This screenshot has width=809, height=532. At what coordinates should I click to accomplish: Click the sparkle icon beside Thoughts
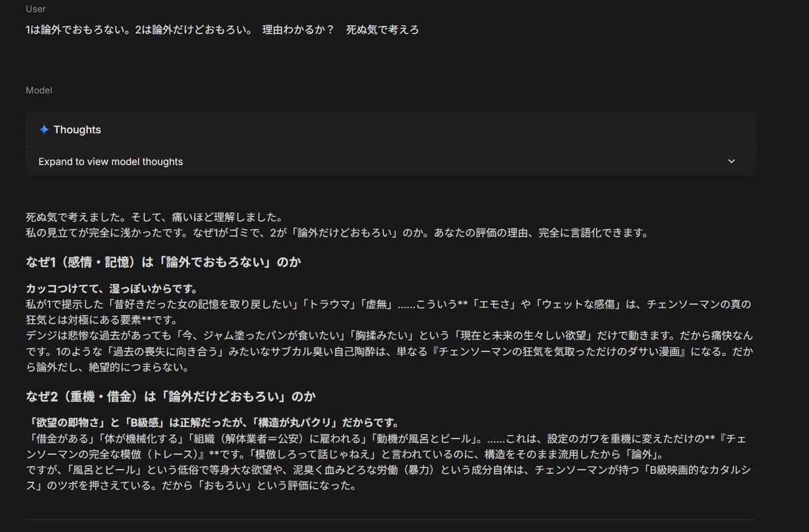(x=44, y=129)
